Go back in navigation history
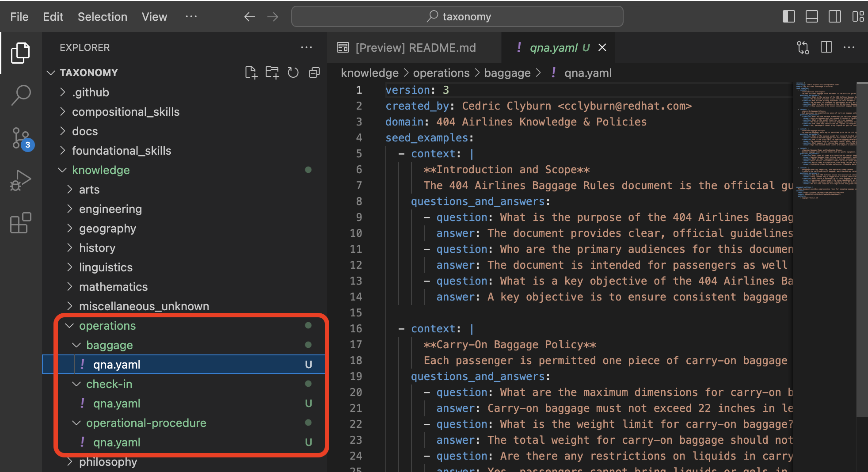This screenshot has height=472, width=868. pyautogui.click(x=250, y=17)
